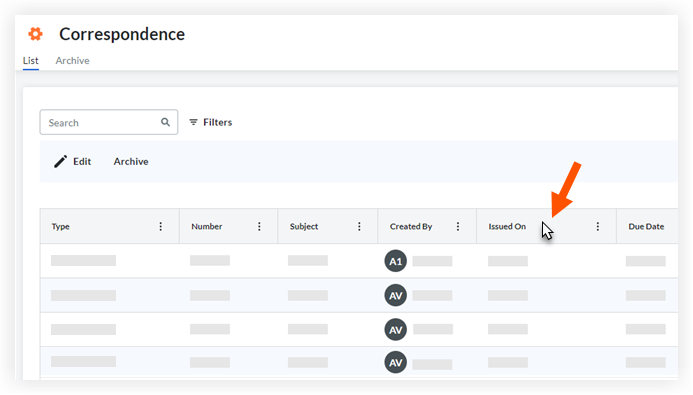Click the search magnifier icon

click(x=165, y=122)
